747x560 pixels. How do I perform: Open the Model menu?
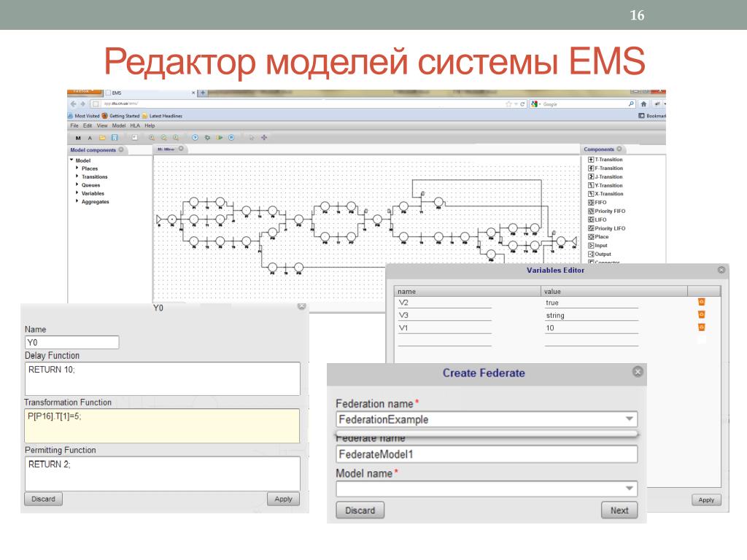click(119, 125)
